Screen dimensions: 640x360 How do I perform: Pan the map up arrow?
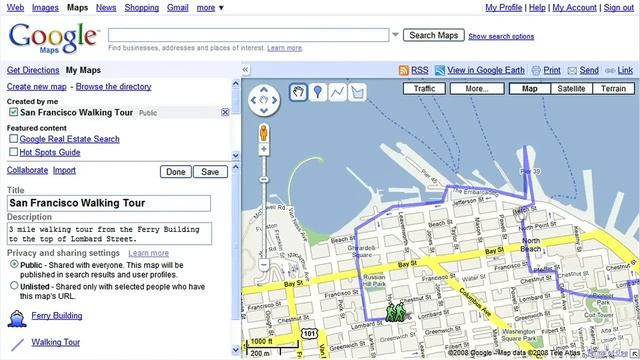tap(264, 89)
